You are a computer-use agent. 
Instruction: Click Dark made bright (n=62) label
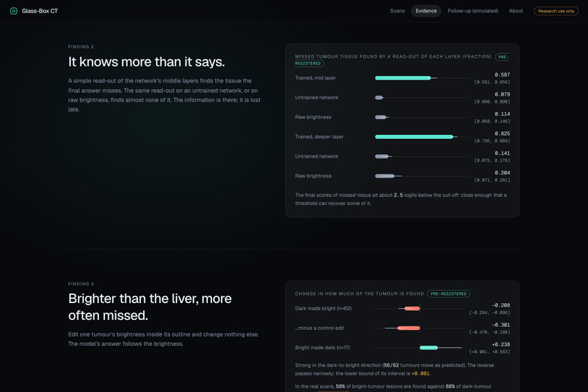pyautogui.click(x=323, y=308)
